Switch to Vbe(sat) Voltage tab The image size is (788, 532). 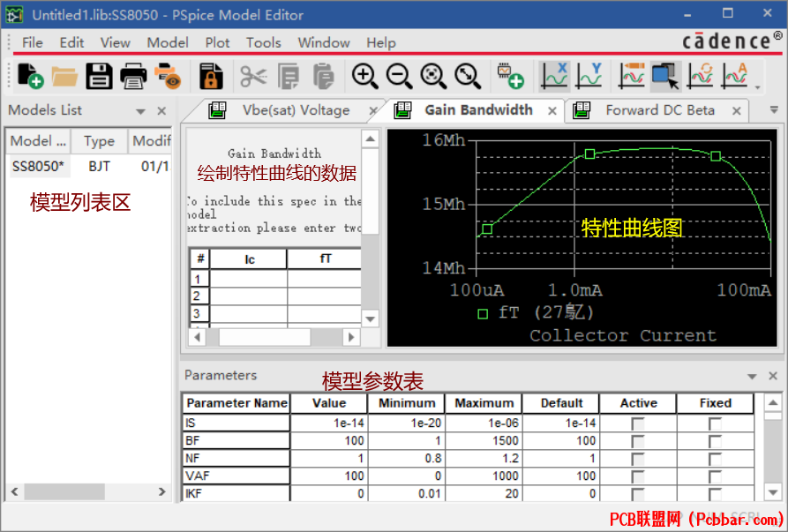[296, 110]
